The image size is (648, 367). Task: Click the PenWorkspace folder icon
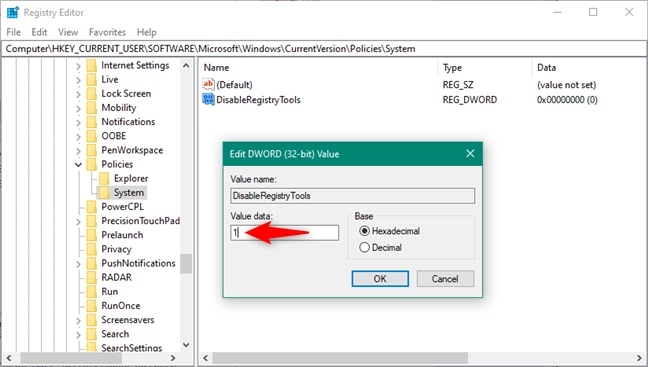92,150
